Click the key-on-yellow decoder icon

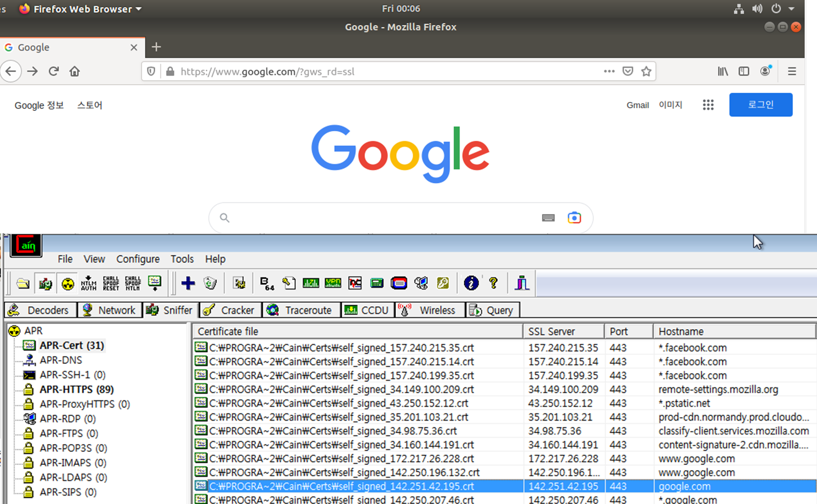click(443, 283)
